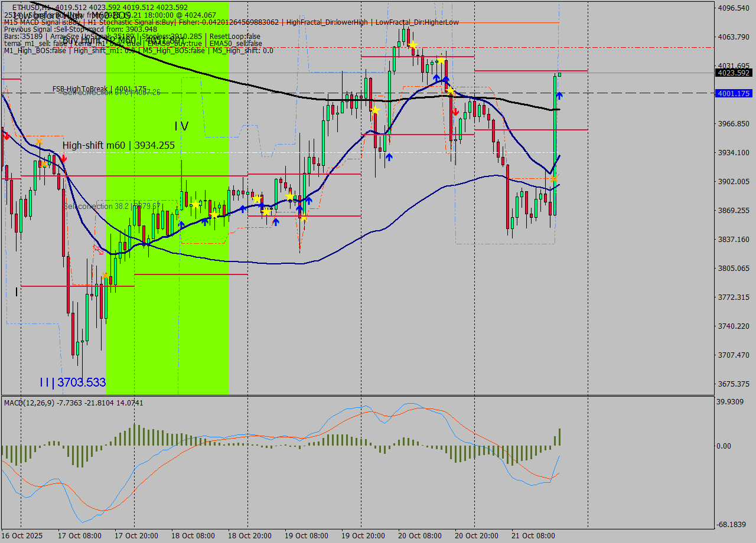Click the ETHUSD symbol title in the top-left
The width and height of the screenshot is (756, 543).
[x=30, y=7]
